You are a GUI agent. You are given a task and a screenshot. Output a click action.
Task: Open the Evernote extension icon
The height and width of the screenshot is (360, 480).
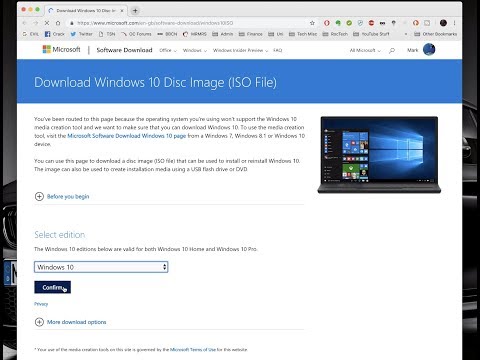point(338,23)
